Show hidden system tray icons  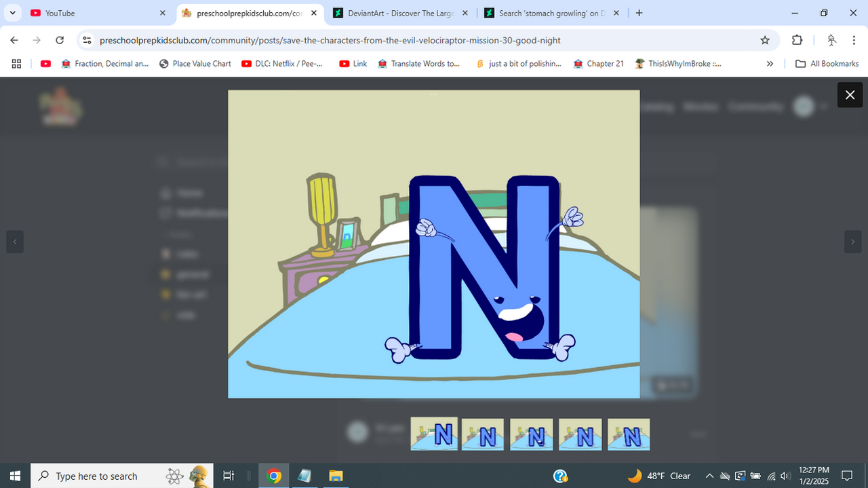(x=709, y=476)
